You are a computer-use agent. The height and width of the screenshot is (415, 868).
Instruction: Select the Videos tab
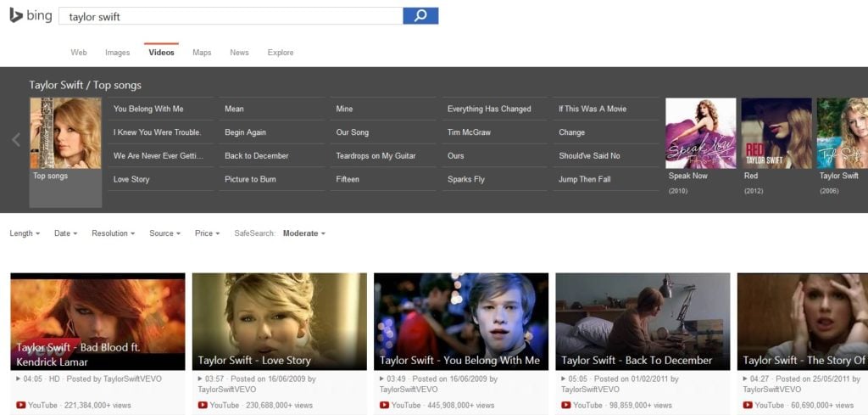(x=162, y=53)
